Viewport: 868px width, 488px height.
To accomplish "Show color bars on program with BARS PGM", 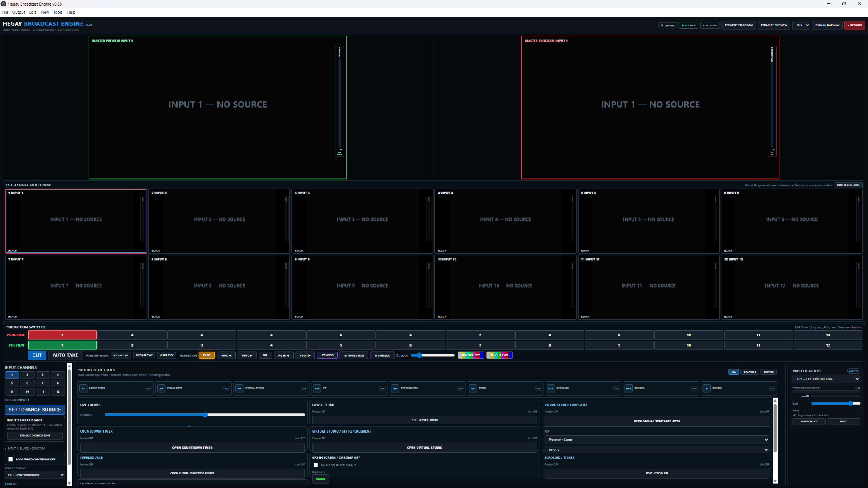I will tap(499, 355).
